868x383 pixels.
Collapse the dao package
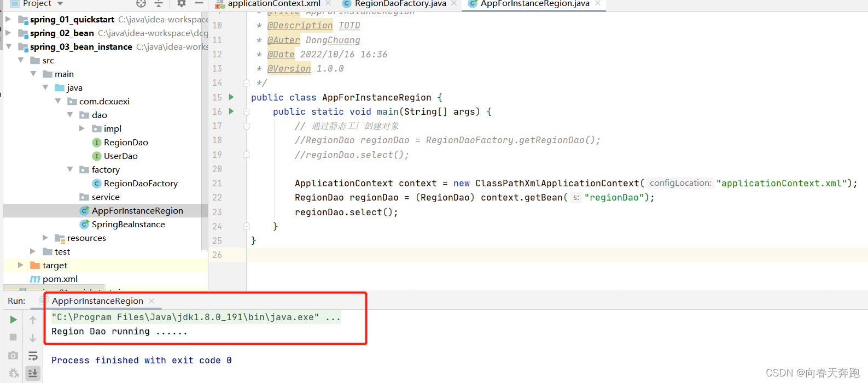70,115
